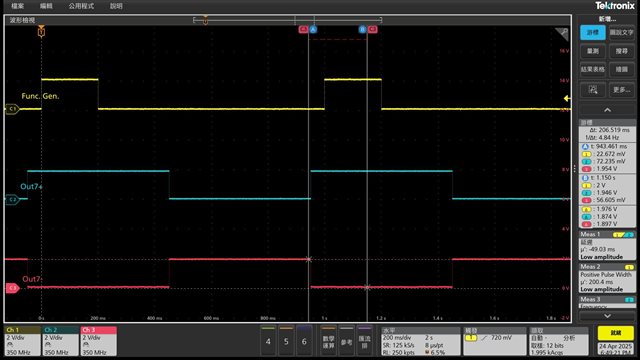The height and width of the screenshot is (360, 640).
Task: Click cursor B marker handle
Action: [362, 29]
